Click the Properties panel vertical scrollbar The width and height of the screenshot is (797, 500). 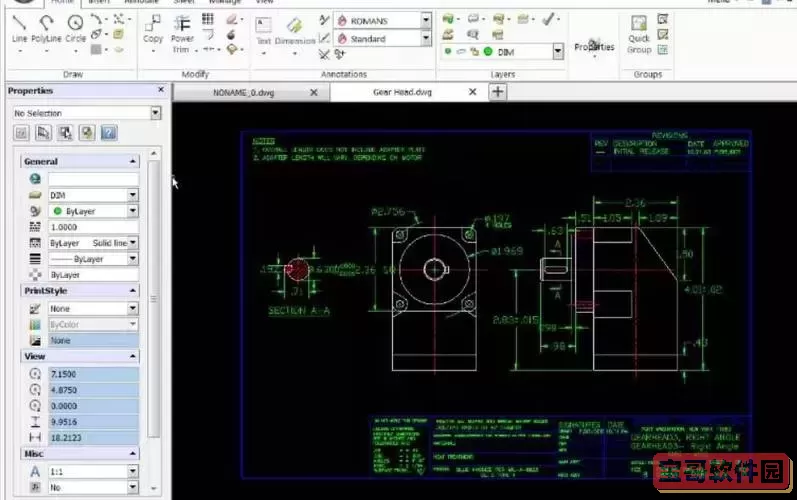point(154,299)
